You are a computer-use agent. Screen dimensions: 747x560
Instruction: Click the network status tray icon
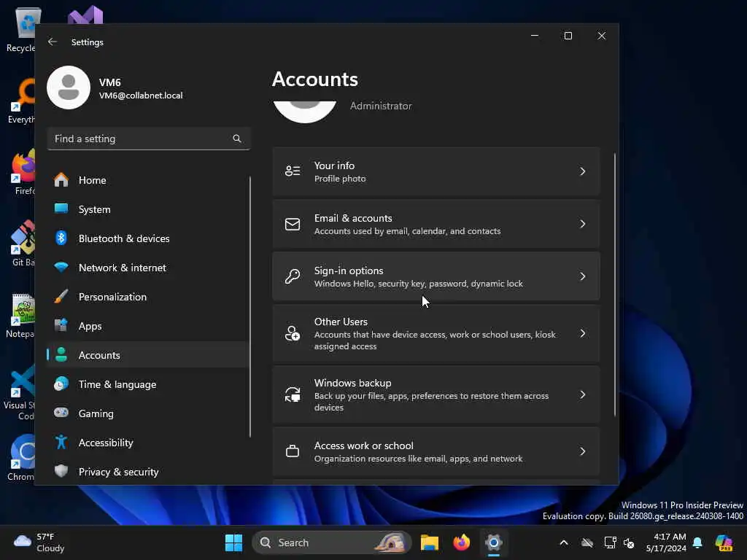610,542
